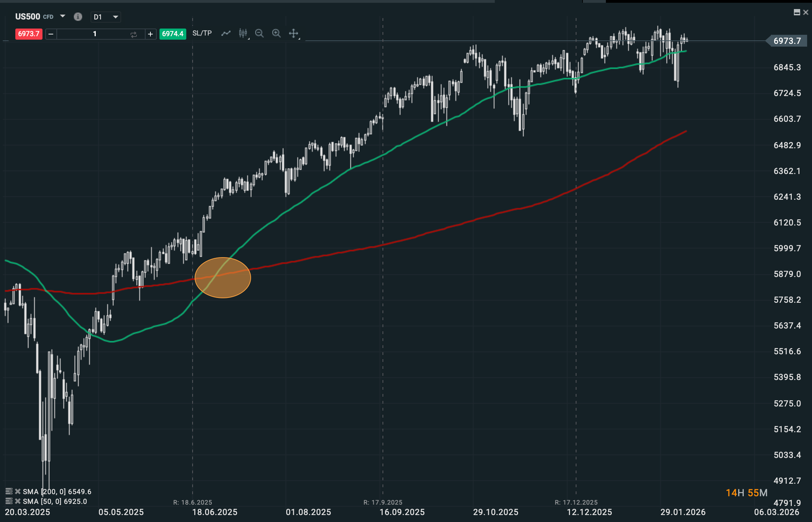Select the crosshair move tool

294,33
